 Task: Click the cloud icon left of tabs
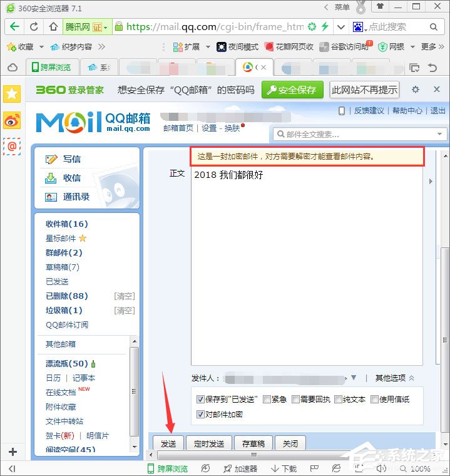tap(13, 68)
